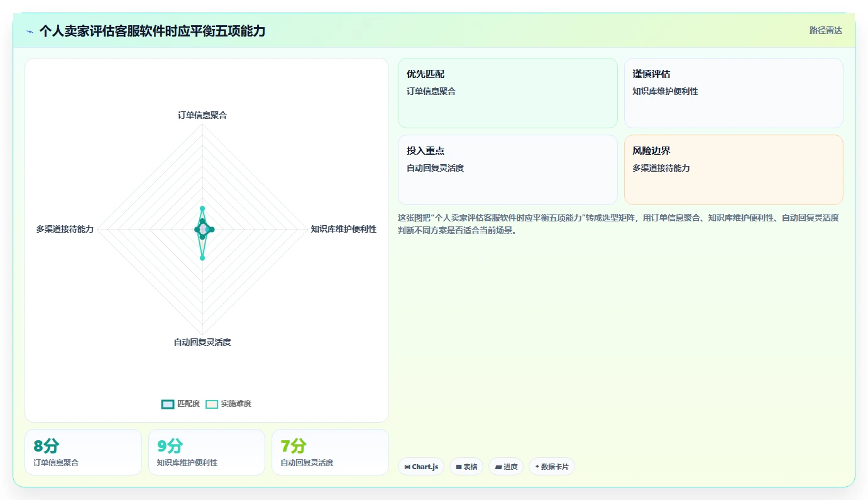
Task: Click the 进度 tag icon
Action: point(498,467)
